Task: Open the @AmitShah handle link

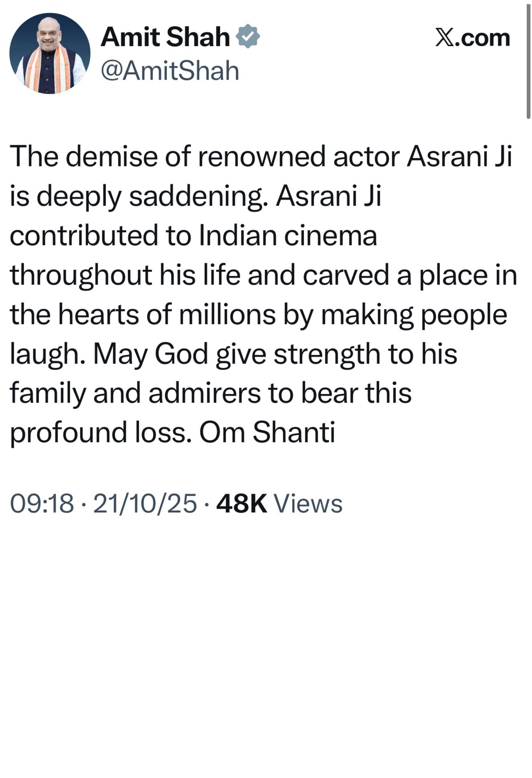Action: coord(170,71)
